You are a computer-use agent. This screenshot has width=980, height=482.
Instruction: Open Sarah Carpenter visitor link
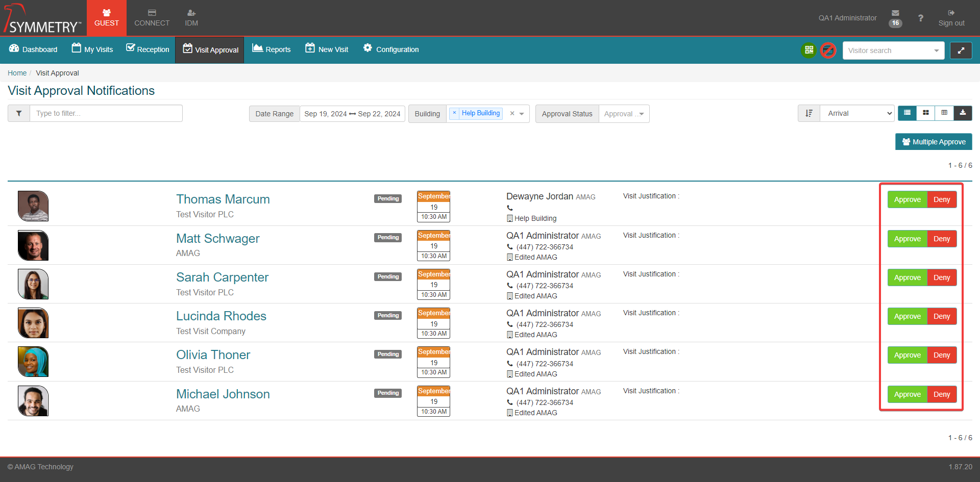coord(223,277)
